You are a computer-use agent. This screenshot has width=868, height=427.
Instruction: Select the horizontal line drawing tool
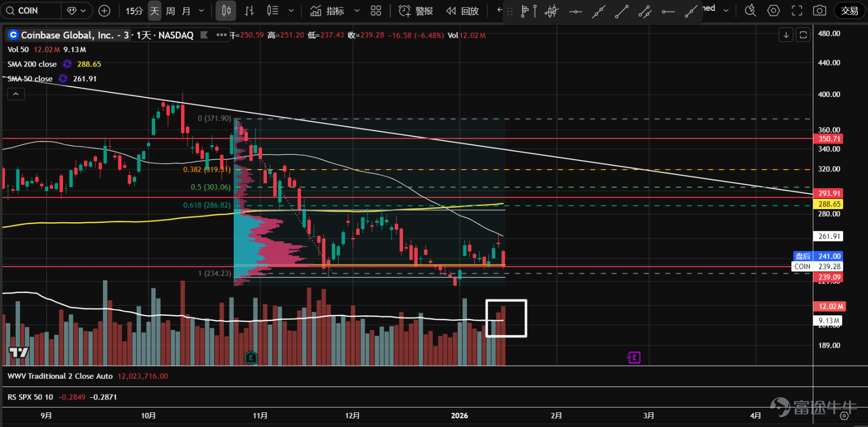[576, 11]
